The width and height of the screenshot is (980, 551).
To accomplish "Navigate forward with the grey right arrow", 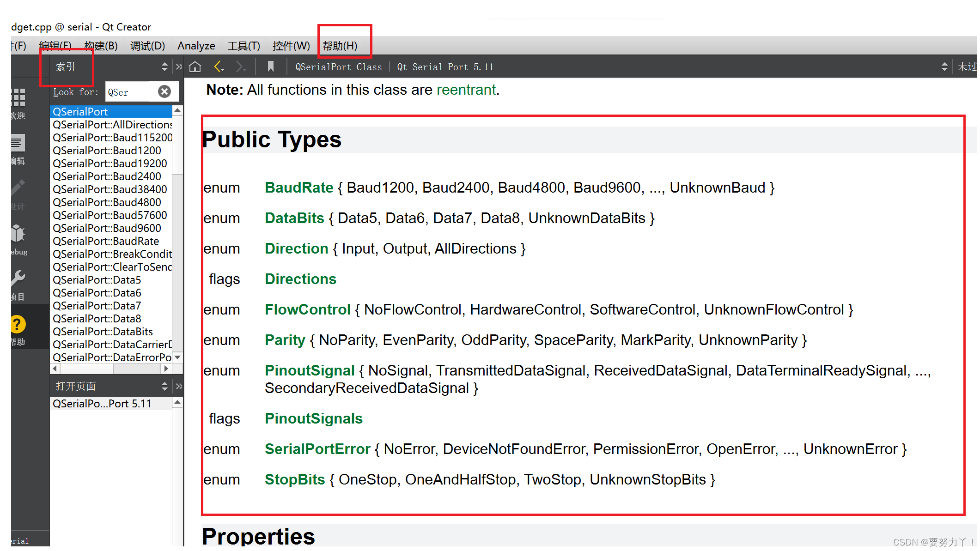I will click(x=241, y=67).
